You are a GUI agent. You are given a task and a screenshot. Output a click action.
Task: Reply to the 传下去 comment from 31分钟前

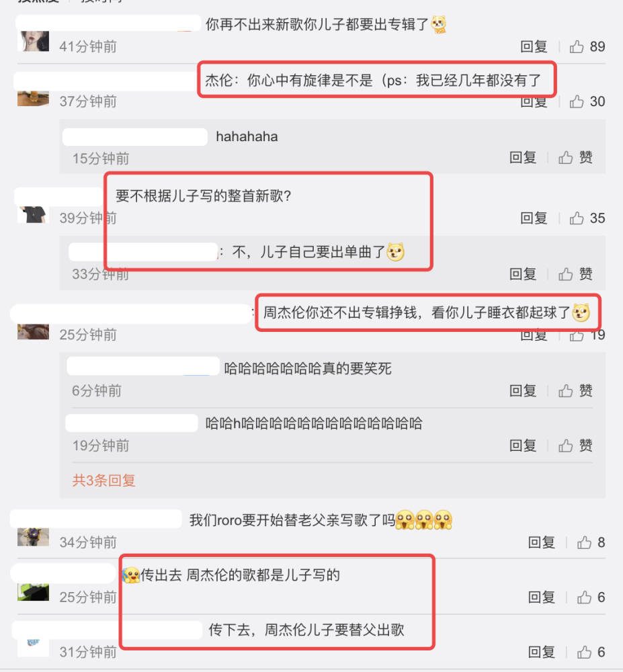(542, 652)
